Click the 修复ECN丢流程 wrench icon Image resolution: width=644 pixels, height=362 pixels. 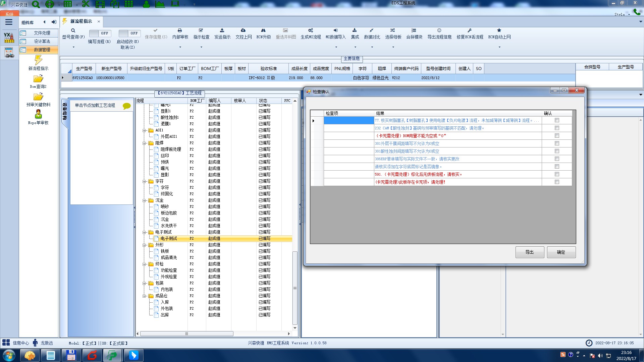[x=470, y=31]
